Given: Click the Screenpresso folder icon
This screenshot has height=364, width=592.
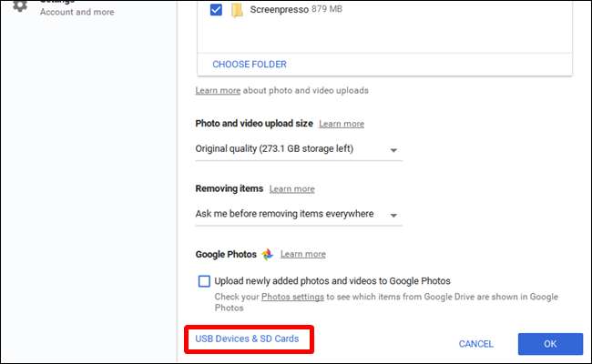Looking at the screenshot, I should 237,10.
